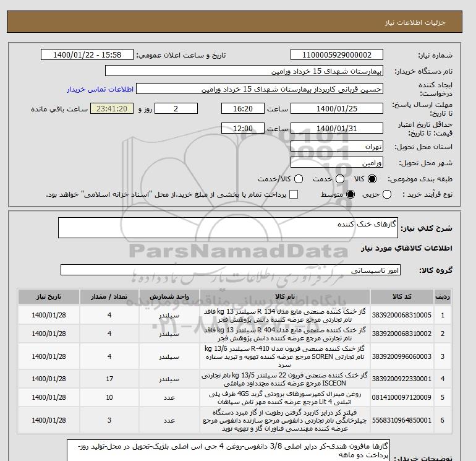The image size is (476, 461).
Task: Click the validity time field 12:00
Action: point(243,128)
